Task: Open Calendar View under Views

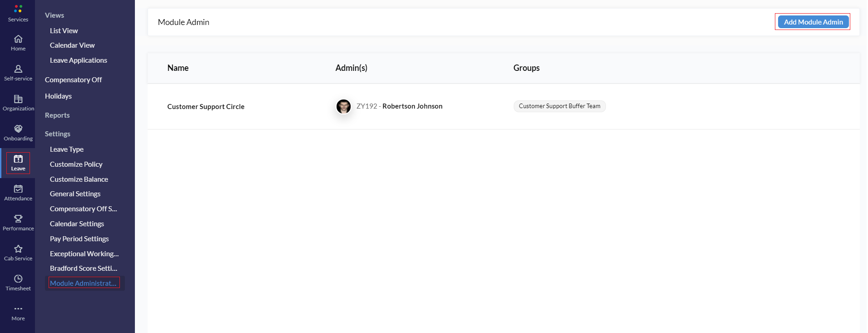Action: tap(72, 45)
